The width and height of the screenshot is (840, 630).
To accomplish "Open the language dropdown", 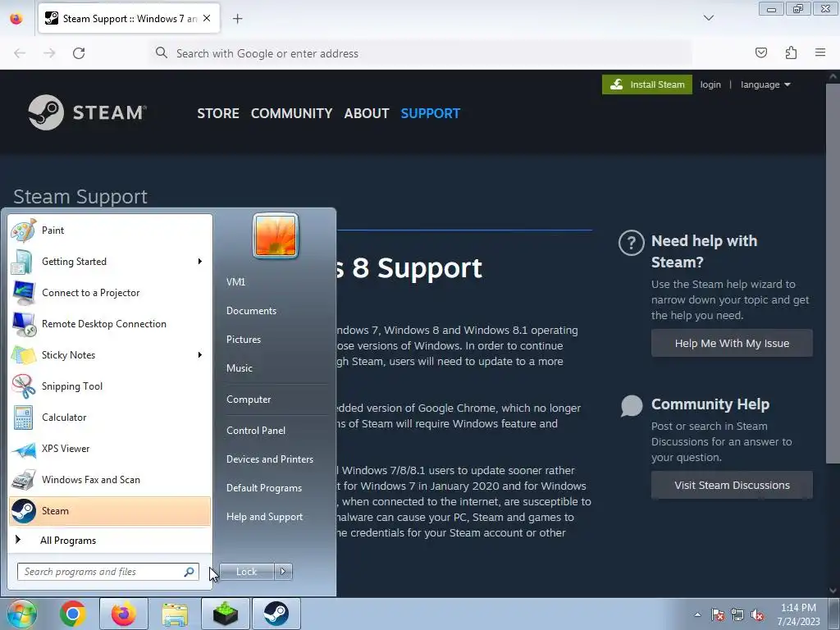I will coord(765,84).
